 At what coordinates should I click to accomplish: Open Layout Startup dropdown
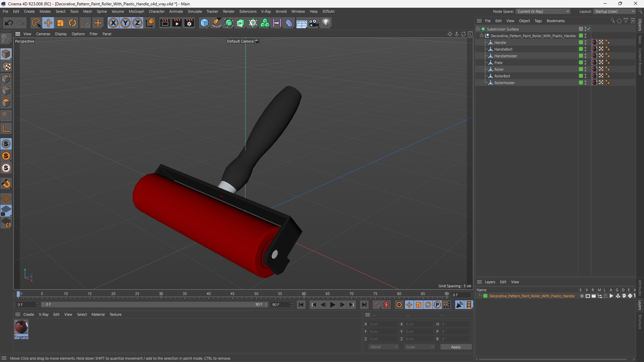[614, 11]
